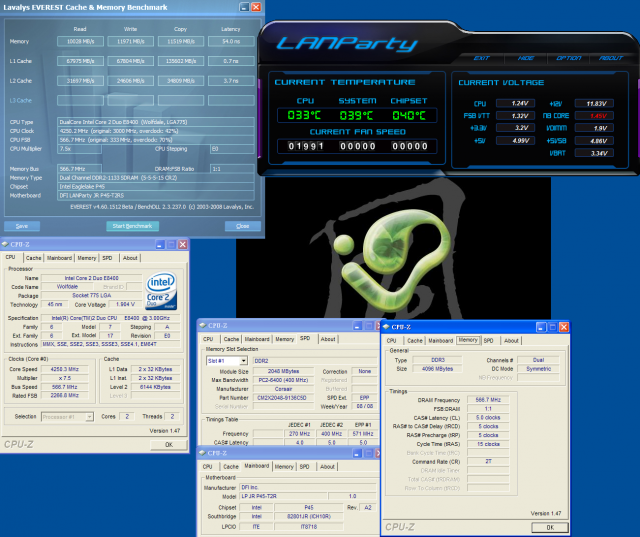This screenshot has height=537, width=640.
Task: Click CPU-Z title icon of Memory window
Action: [x=386, y=327]
